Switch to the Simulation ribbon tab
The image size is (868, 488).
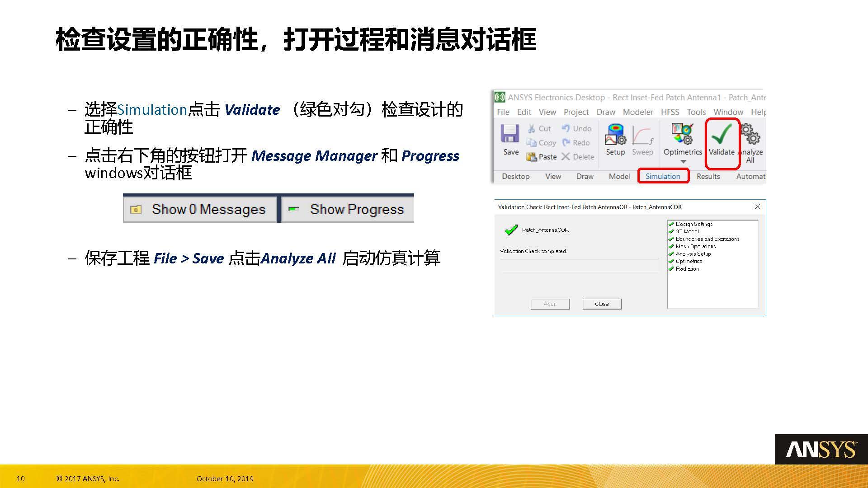tap(663, 176)
